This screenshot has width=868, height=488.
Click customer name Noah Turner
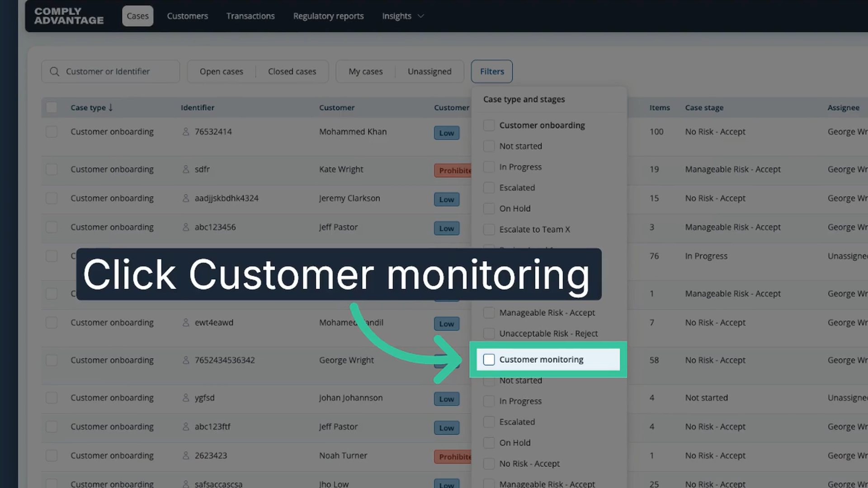point(343,455)
